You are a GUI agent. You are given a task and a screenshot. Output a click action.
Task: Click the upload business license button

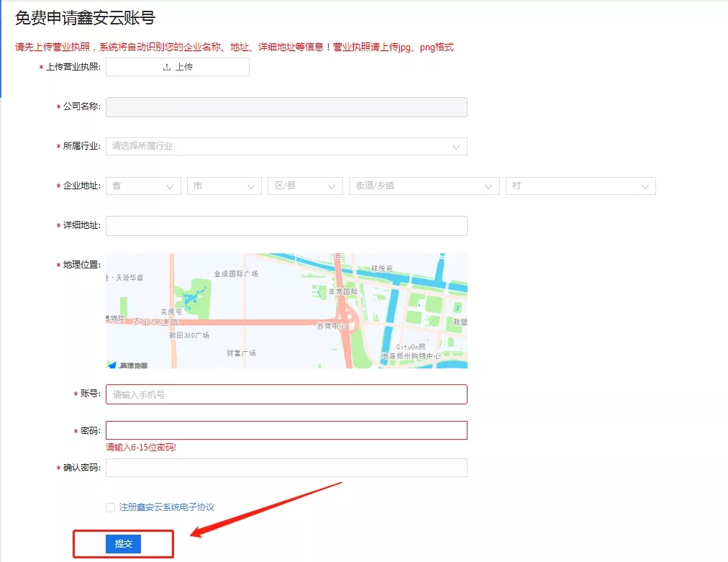point(177,67)
